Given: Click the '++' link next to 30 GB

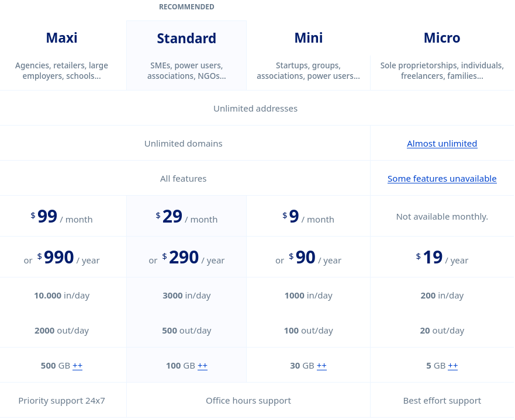Looking at the screenshot, I should click(322, 365).
